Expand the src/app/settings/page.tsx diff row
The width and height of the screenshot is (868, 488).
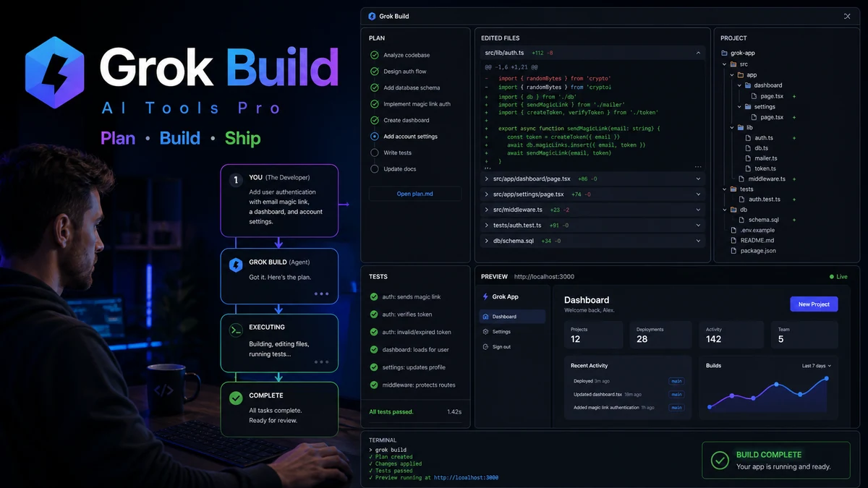coord(592,194)
